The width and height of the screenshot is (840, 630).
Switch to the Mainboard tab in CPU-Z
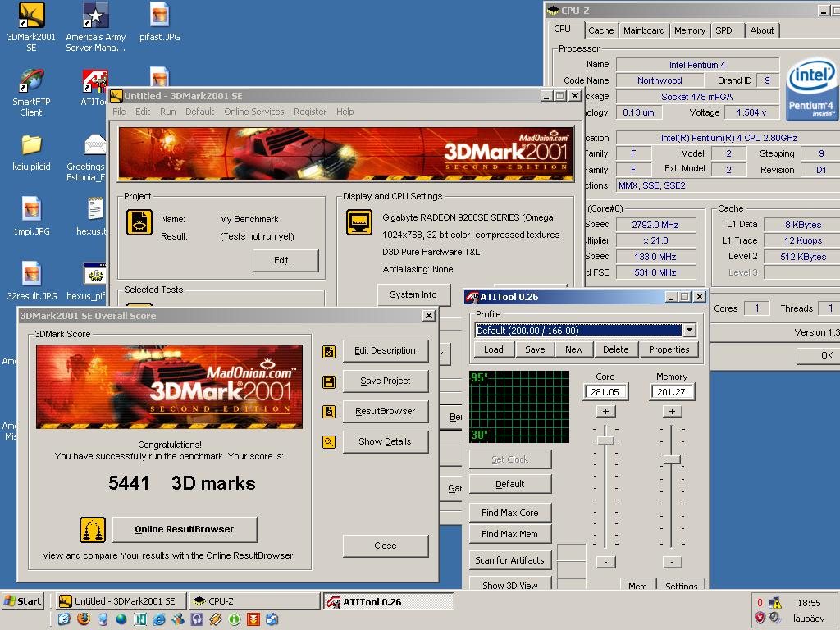tap(644, 30)
